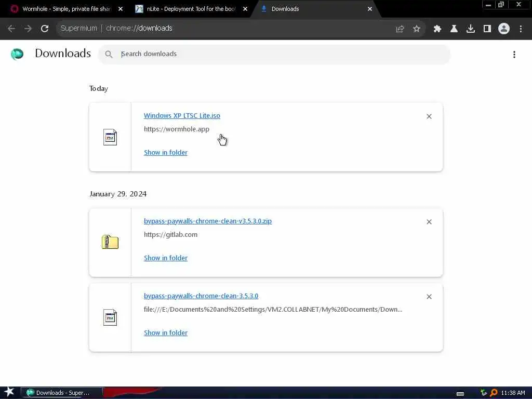Click the https://gitlab.com source text
Screen dimensions: 532x399
pyautogui.click(x=170, y=234)
